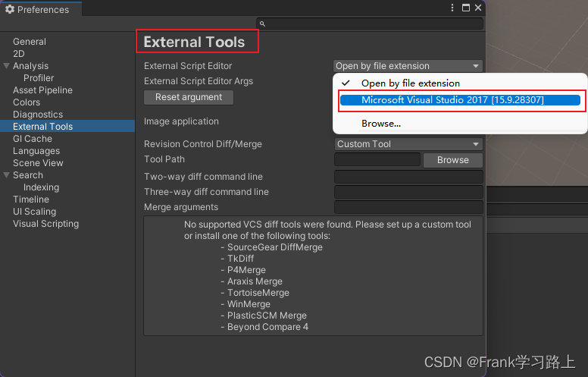Click the Three-way diff command line label
Screen dimensions: 588x377
206,192
